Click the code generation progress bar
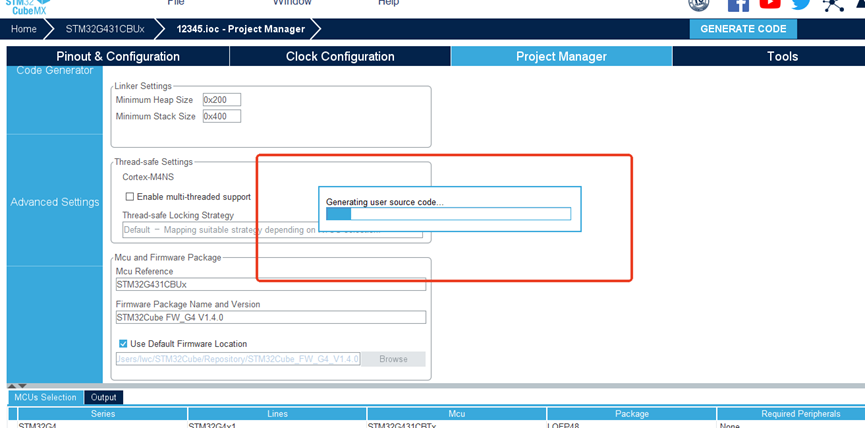865x428 pixels. point(448,214)
